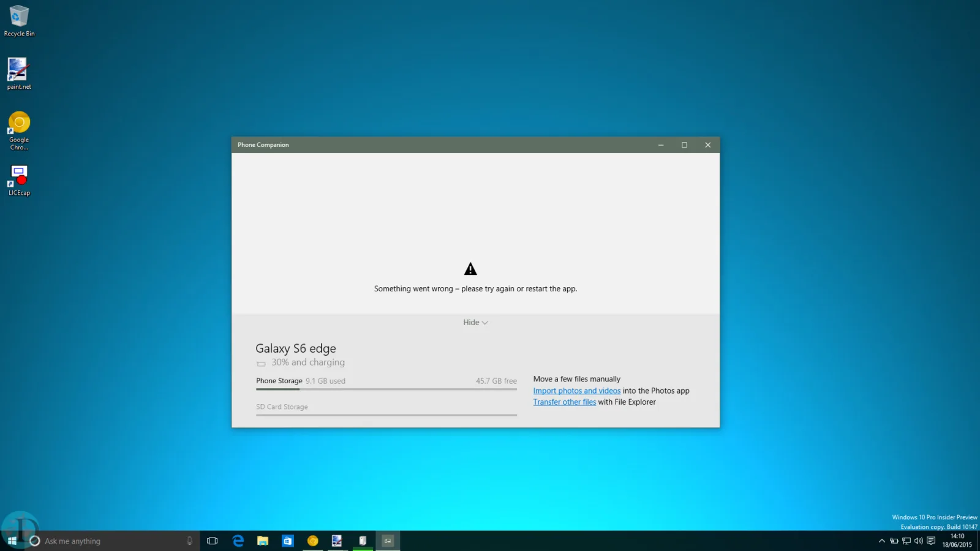Click the Transfer other files link
This screenshot has height=551, width=980.
564,402
